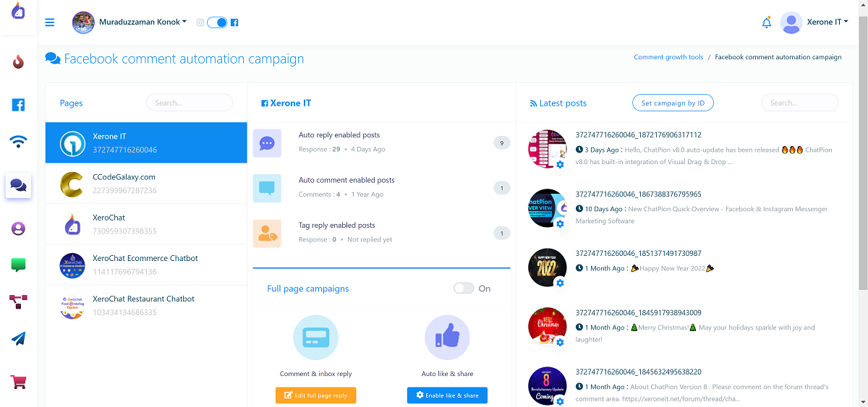The width and height of the screenshot is (868, 407).
Task: Open the paper plane sidebar icon
Action: click(19, 338)
